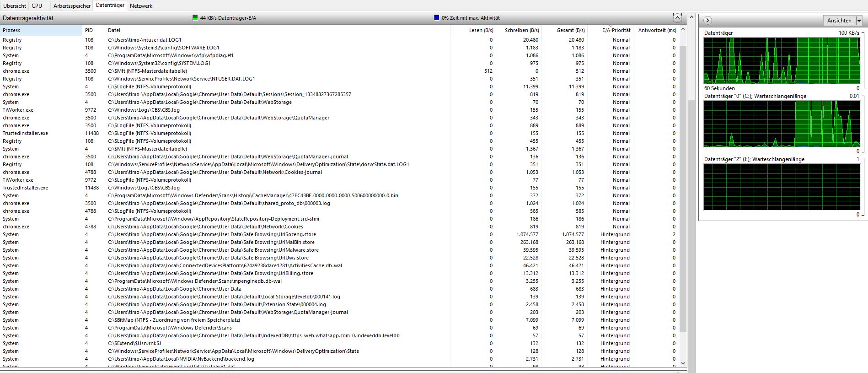This screenshot has height=373, width=868.
Task: Select the UrlSoceng.store file row
Action: click(x=339, y=234)
